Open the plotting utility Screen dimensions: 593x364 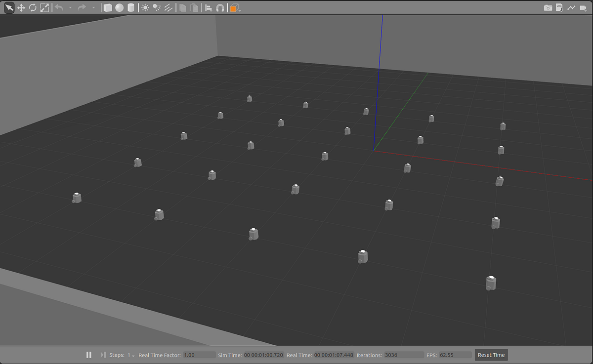571,7
